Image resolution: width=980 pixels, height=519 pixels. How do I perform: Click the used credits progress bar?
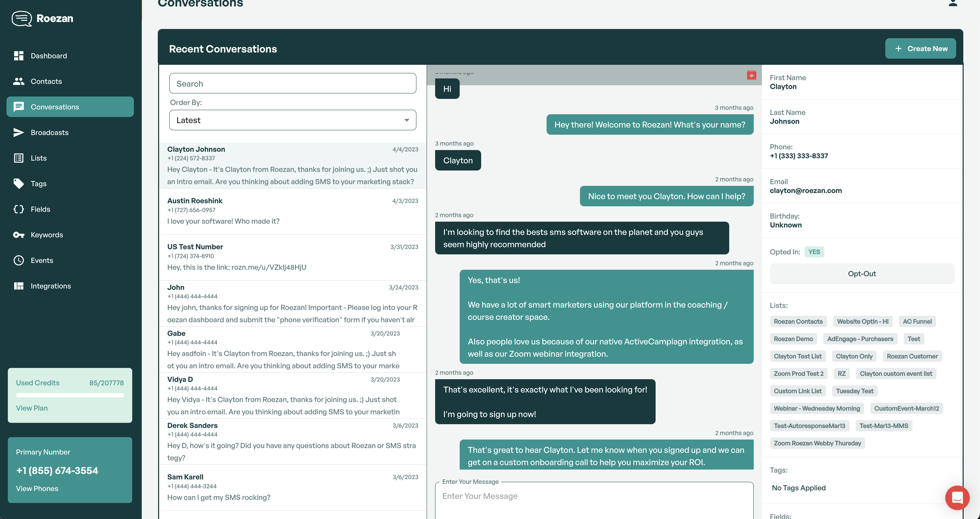point(70,395)
